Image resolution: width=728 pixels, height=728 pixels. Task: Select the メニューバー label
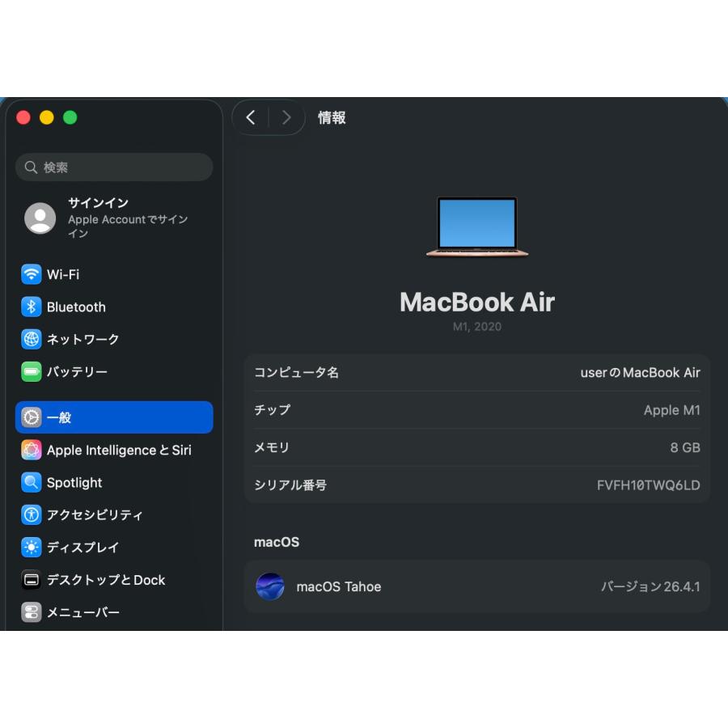[83, 612]
